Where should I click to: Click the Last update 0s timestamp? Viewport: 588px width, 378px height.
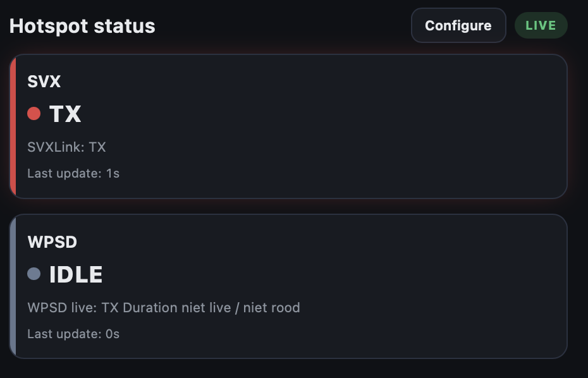point(73,334)
